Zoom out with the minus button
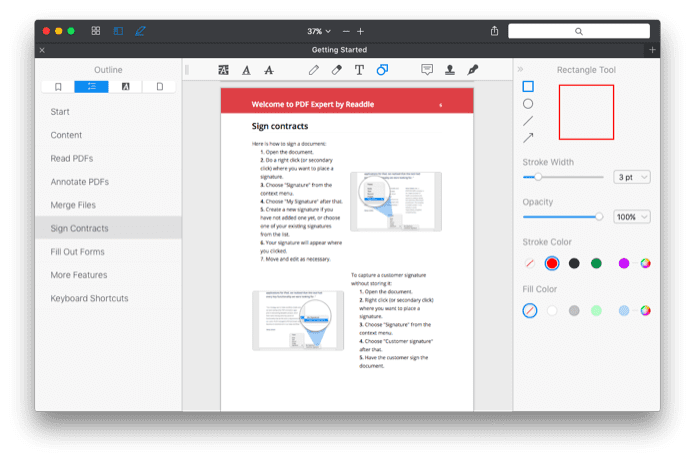695x461 pixels. pyautogui.click(x=346, y=31)
